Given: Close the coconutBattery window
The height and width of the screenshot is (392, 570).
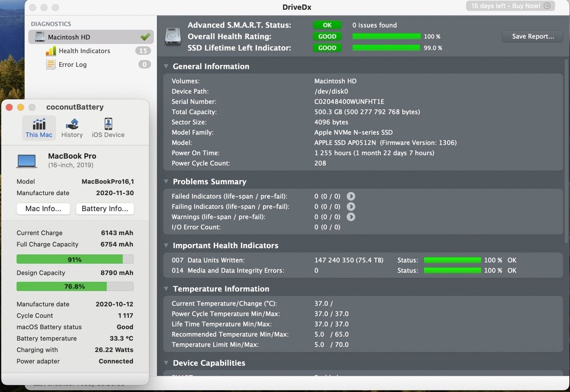Looking at the screenshot, I should 9,107.
